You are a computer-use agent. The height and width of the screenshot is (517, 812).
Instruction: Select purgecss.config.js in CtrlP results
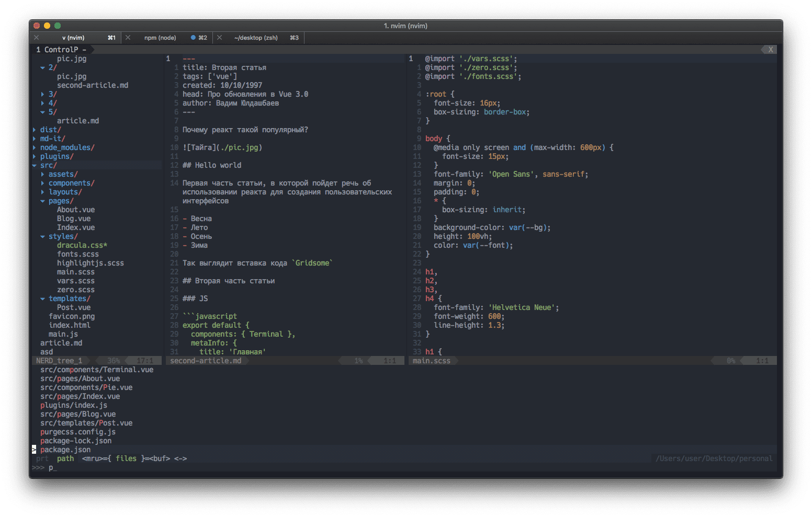[x=78, y=432]
